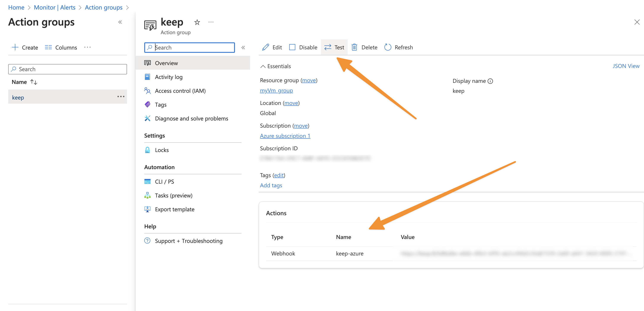644x311 pixels.
Task: Click the Settings section heading
Action: click(154, 135)
